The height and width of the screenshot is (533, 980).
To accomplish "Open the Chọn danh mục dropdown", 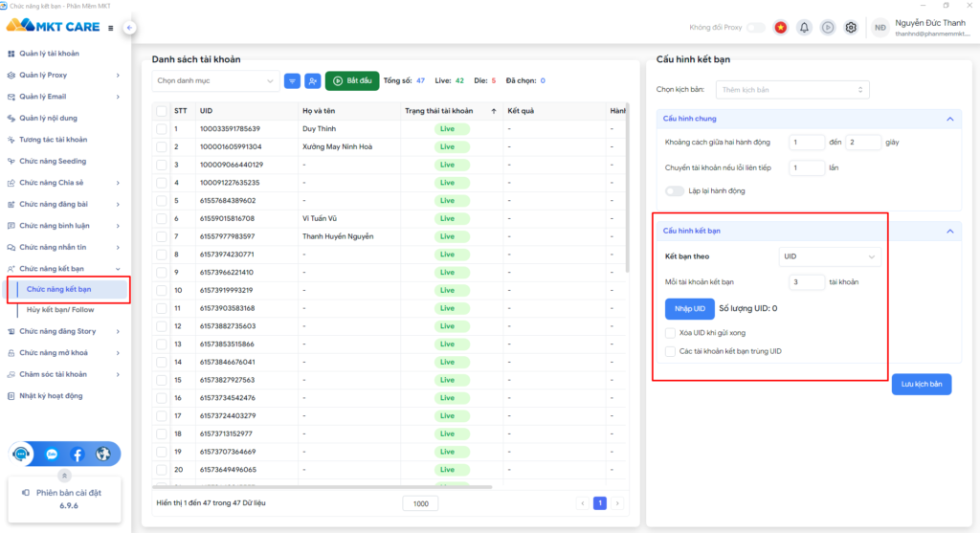I will click(x=215, y=81).
